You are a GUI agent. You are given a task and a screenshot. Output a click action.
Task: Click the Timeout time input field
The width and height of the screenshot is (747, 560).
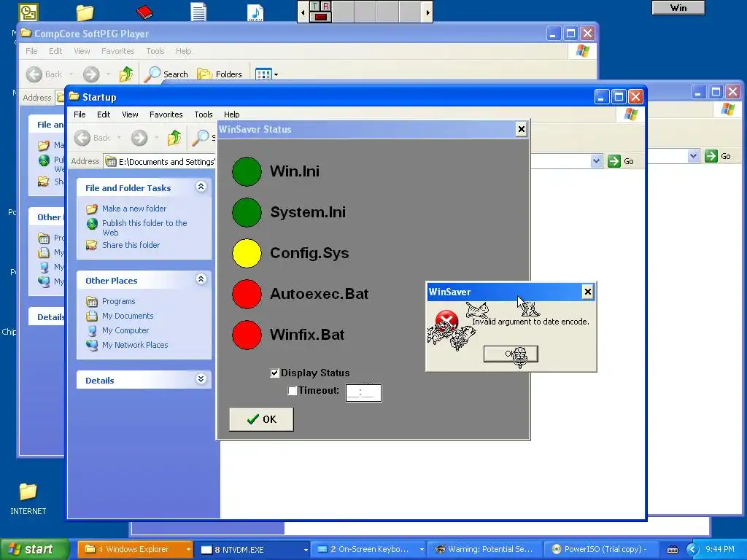(x=363, y=393)
